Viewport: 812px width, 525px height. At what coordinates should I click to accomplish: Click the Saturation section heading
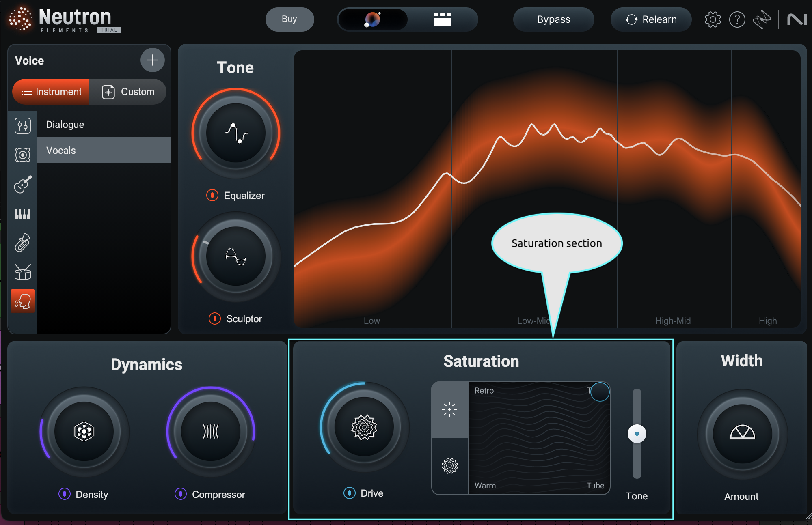481,361
